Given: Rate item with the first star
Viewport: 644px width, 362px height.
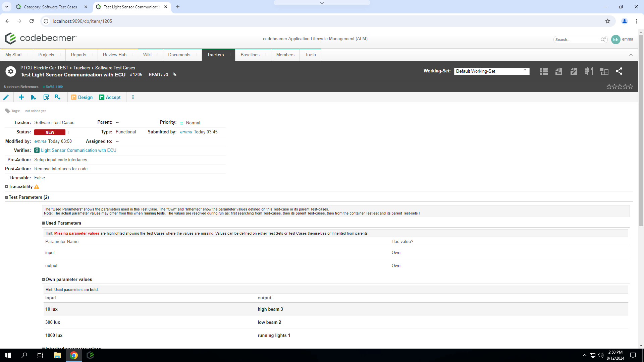Looking at the screenshot, I should [x=609, y=87].
